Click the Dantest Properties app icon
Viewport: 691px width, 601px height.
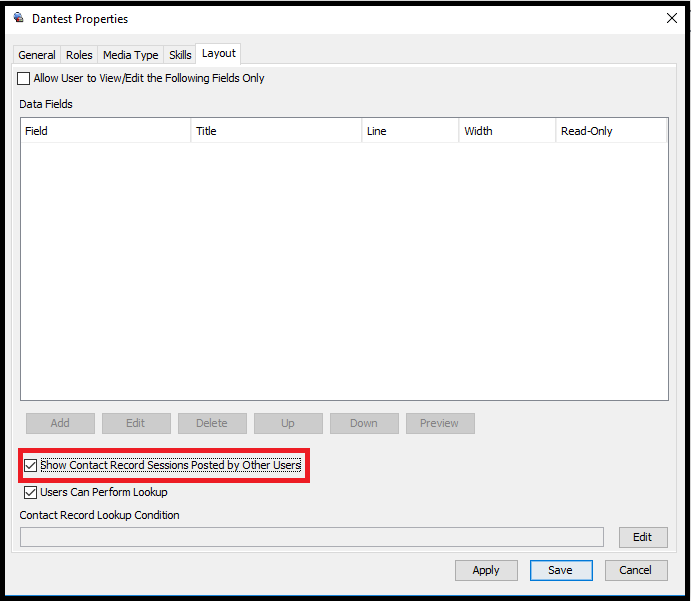(x=19, y=18)
